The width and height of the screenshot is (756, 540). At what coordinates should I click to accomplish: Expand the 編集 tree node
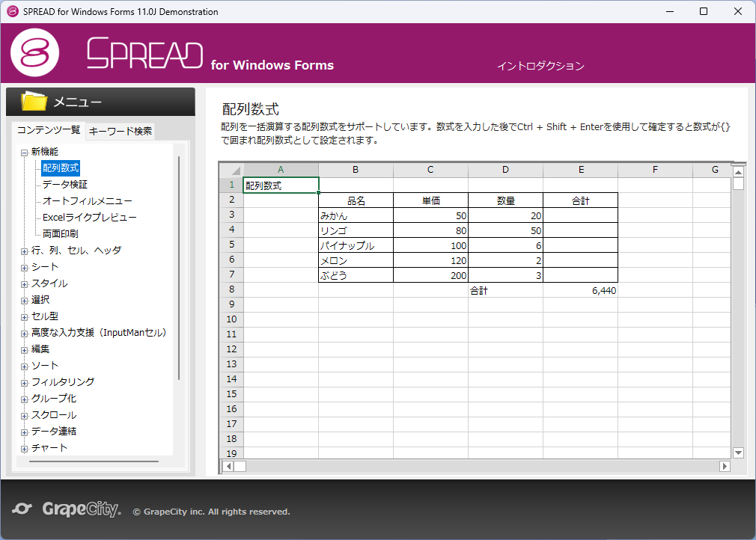click(x=24, y=350)
